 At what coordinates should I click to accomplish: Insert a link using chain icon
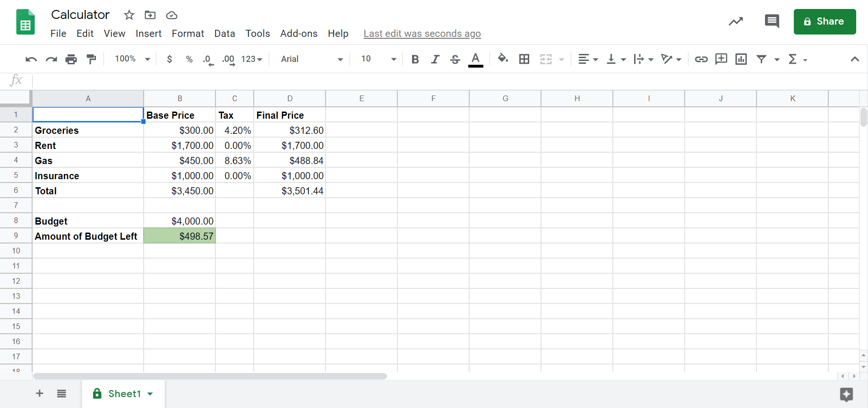pyautogui.click(x=701, y=59)
